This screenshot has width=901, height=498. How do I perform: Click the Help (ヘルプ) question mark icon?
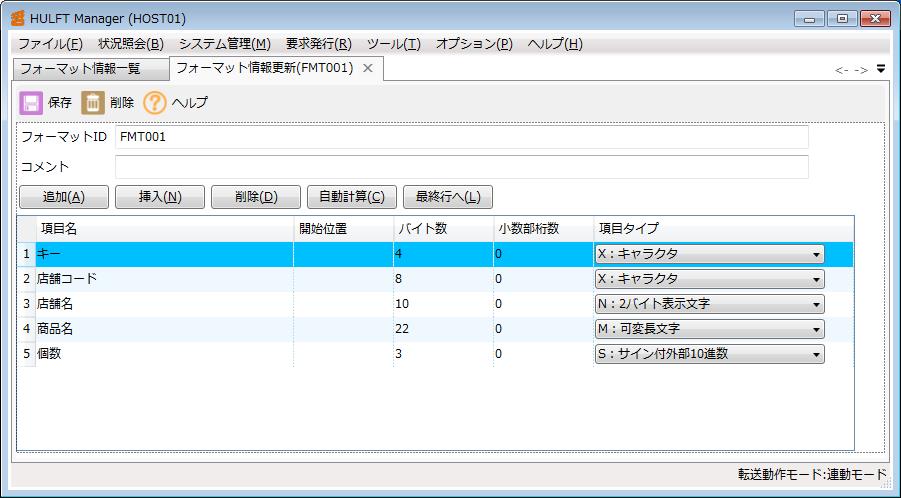pos(155,103)
